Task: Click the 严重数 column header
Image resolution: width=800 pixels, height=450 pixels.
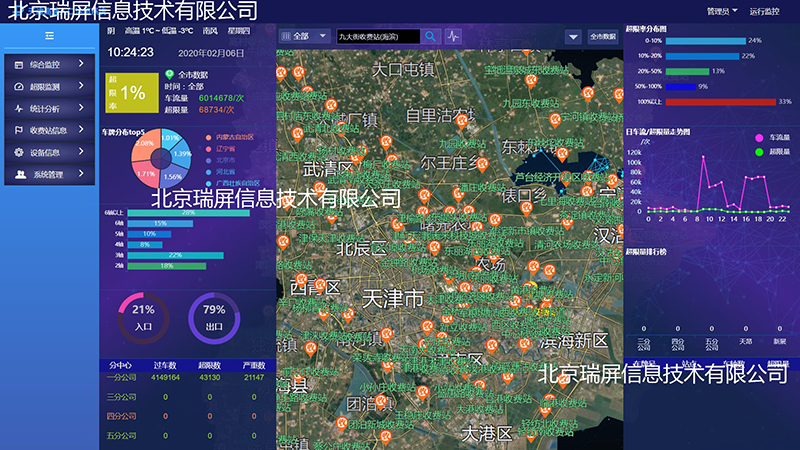Action: (x=254, y=365)
